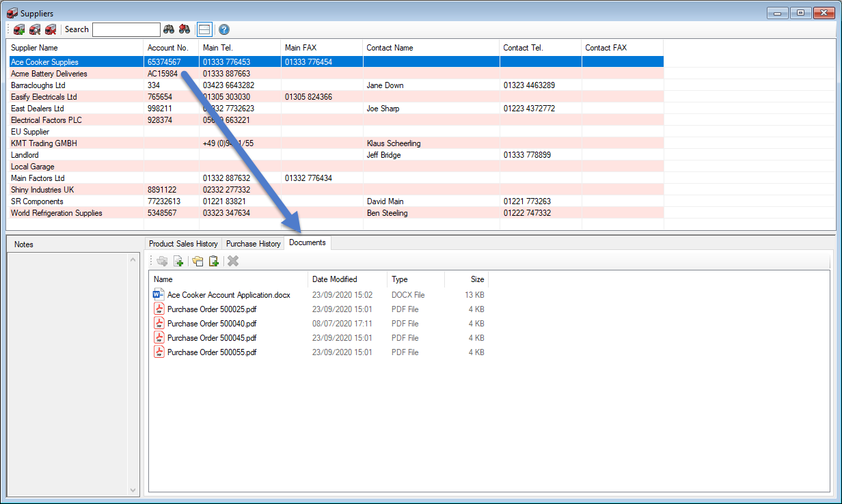Image resolution: width=842 pixels, height=504 pixels.
Task: Click the add new supplier truck icon
Action: coord(19,29)
